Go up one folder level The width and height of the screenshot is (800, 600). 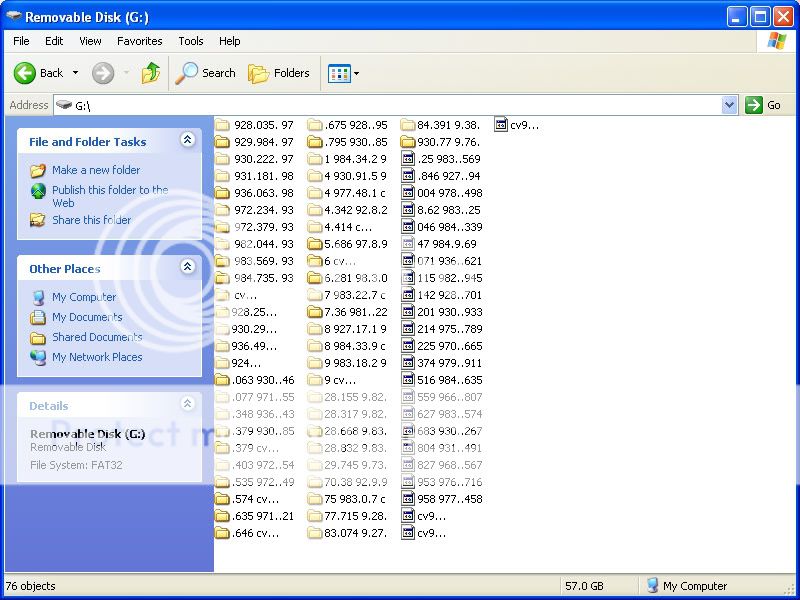pos(151,73)
